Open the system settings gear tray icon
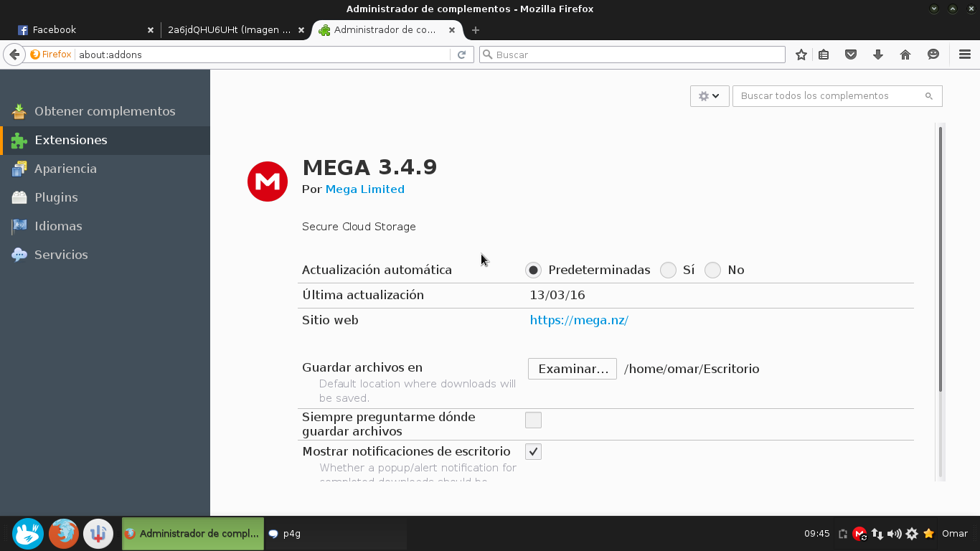This screenshot has height=551, width=980. point(912,534)
